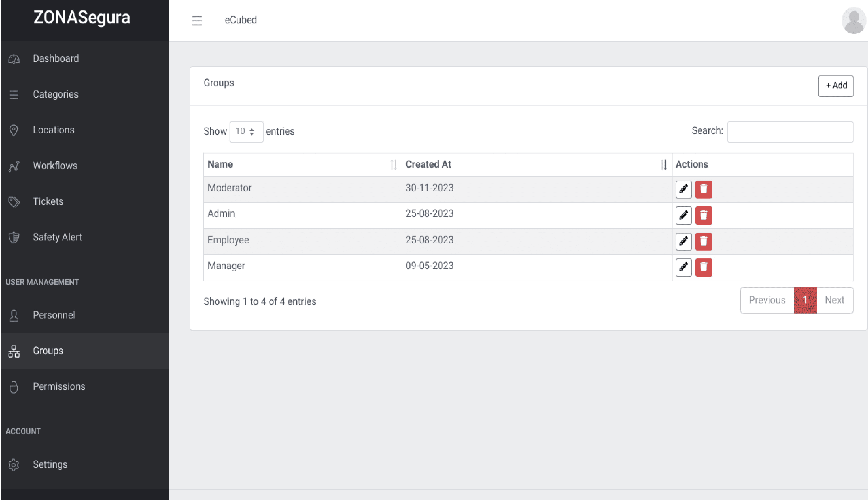Open the Workflows section
Viewport: 868px width, 500px height.
click(84, 166)
